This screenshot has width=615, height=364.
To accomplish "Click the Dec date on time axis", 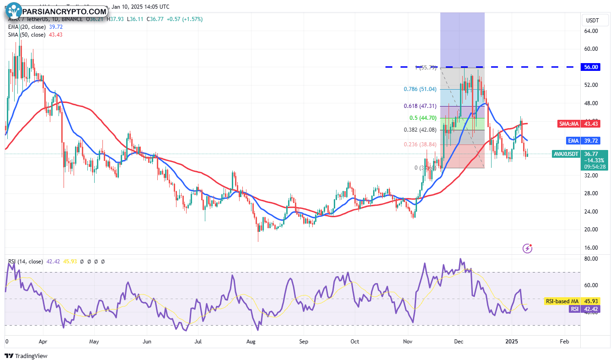I will pos(459,342).
